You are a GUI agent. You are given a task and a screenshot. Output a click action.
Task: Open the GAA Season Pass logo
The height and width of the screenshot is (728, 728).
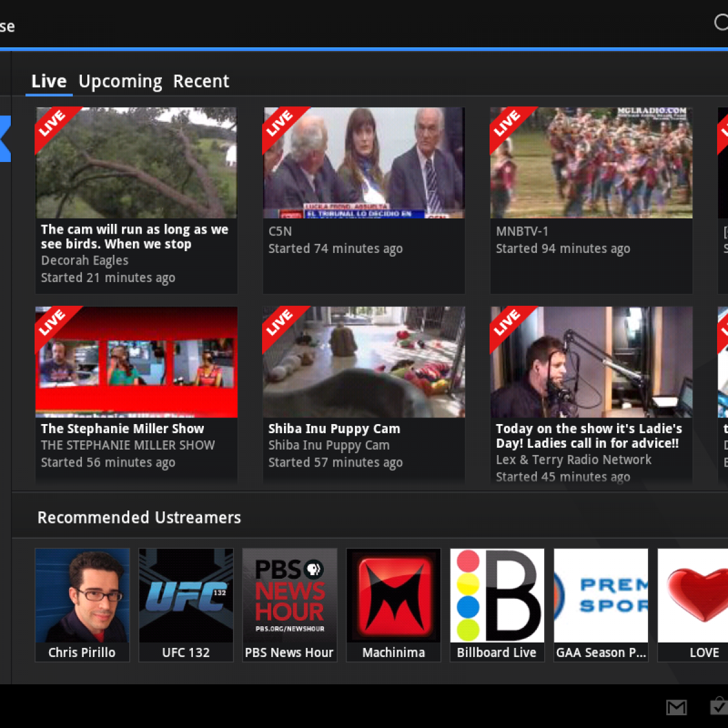point(601,596)
